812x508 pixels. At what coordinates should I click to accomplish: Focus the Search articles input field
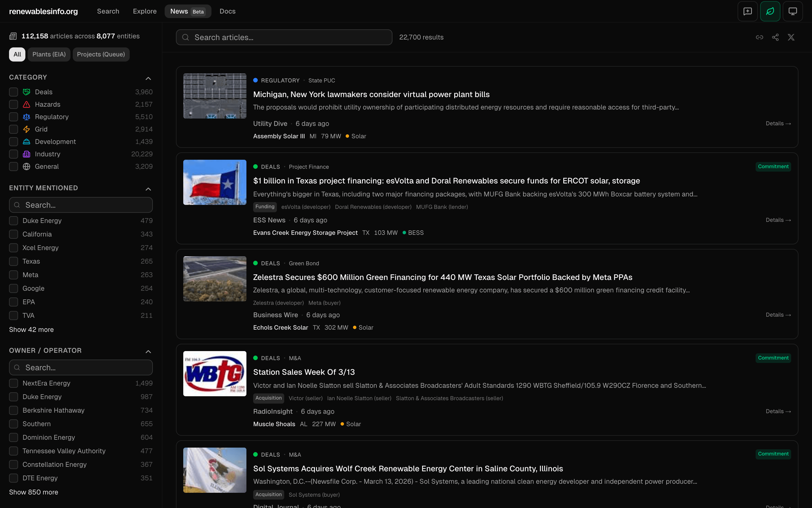pyautogui.click(x=284, y=37)
